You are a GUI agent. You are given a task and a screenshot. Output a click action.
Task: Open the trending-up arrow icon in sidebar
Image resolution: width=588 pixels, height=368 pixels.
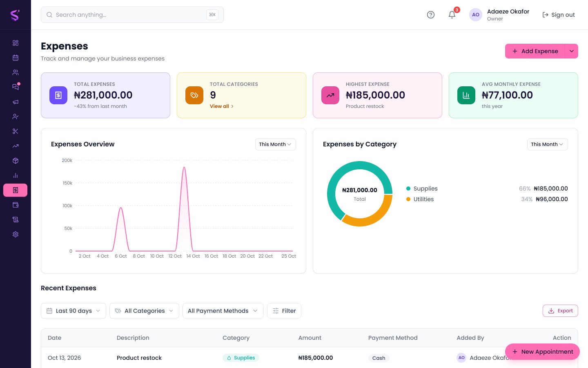tap(16, 146)
